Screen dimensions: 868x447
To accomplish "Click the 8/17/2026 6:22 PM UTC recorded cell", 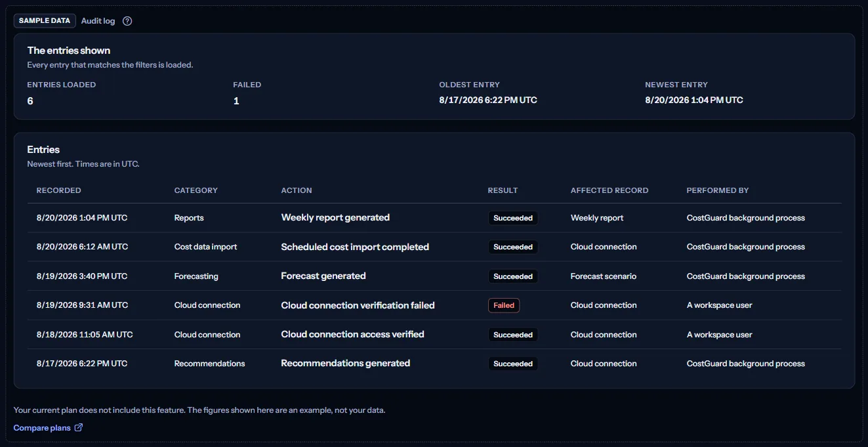I will click(x=82, y=364).
